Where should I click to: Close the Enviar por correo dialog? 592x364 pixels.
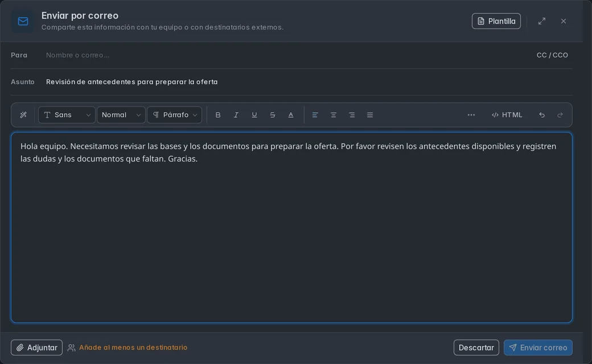(564, 21)
